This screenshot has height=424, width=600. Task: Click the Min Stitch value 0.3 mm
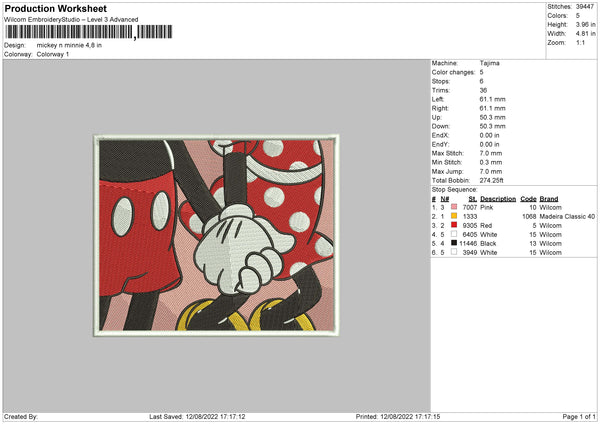491,162
